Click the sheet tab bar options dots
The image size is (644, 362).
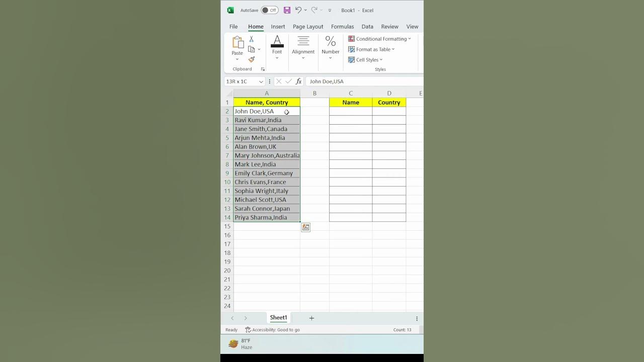click(x=417, y=319)
